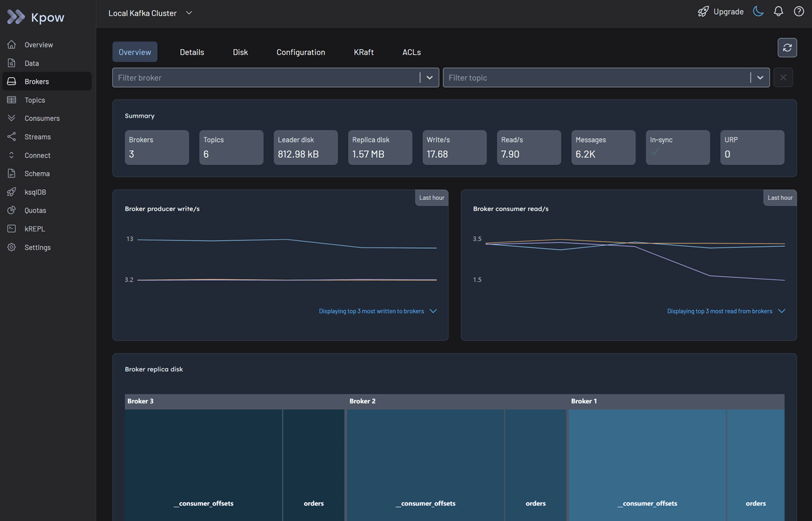Open help via the question mark icon
This screenshot has height=521, width=812.
coord(799,12)
